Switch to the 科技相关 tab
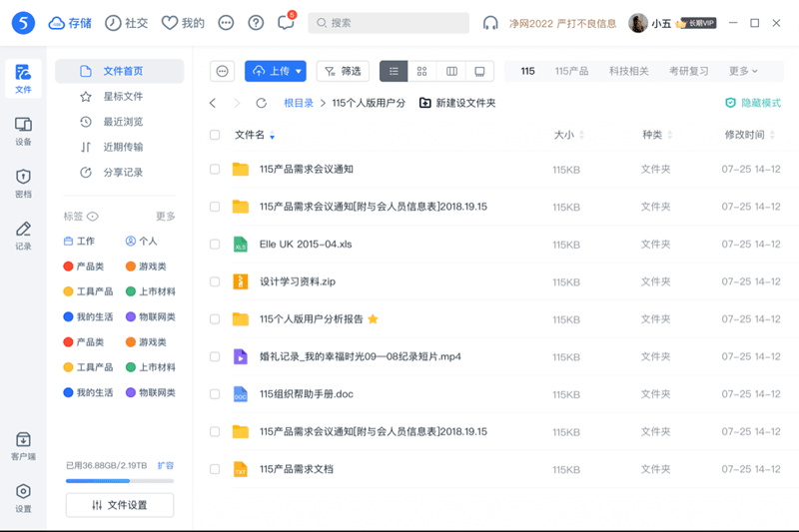Viewport: 799px width, 532px height. (x=629, y=71)
